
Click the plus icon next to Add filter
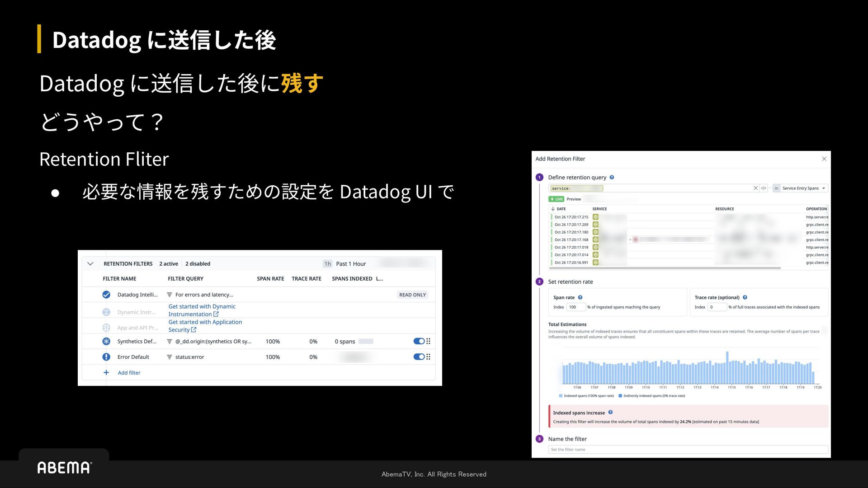(106, 373)
